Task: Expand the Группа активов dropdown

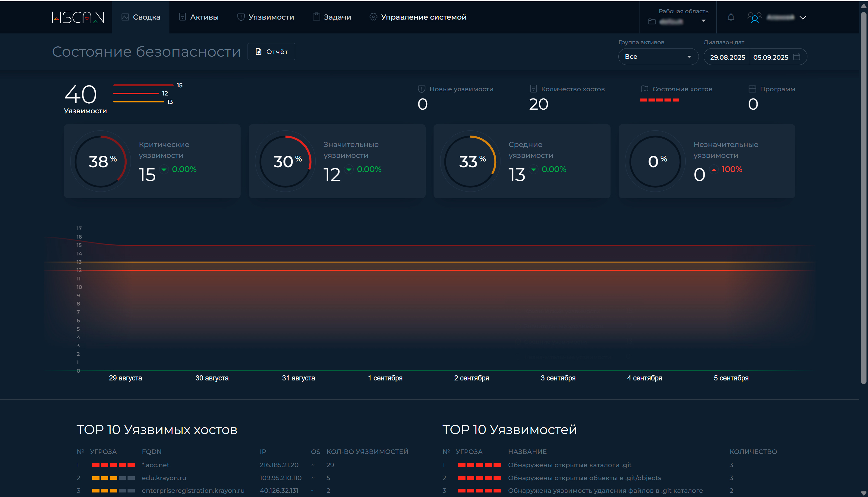Action: [x=658, y=57]
